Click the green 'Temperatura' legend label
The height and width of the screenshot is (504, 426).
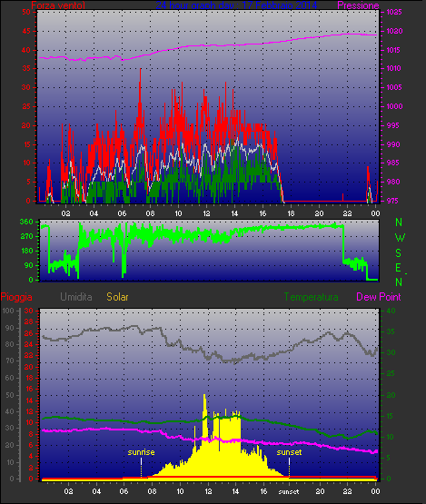click(311, 297)
